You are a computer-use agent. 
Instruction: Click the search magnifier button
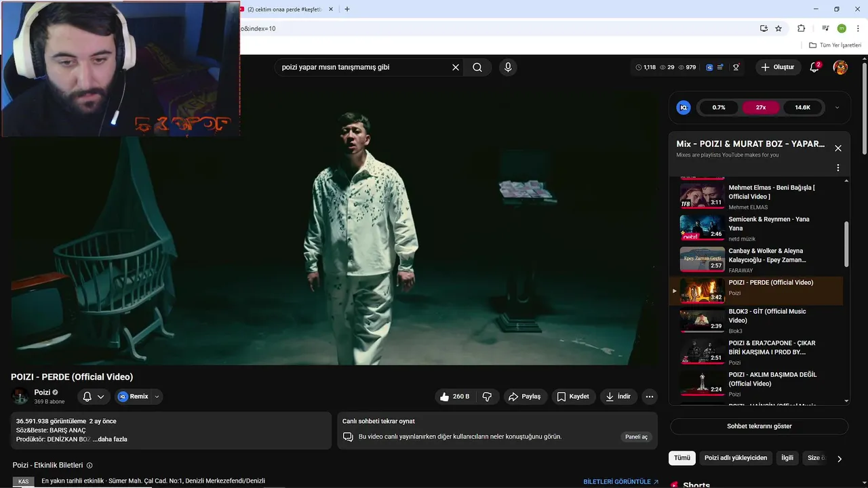[477, 67]
